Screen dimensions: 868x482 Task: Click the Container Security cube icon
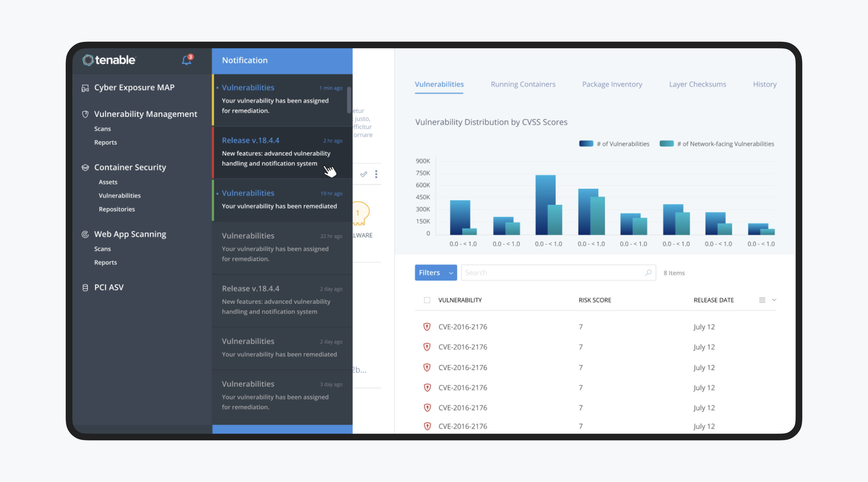click(85, 168)
